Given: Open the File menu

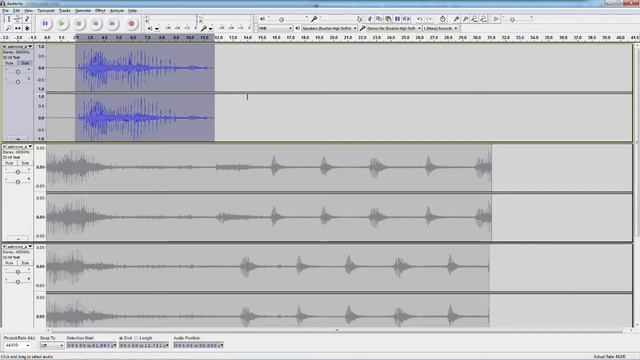Looking at the screenshot, I should (5, 11).
